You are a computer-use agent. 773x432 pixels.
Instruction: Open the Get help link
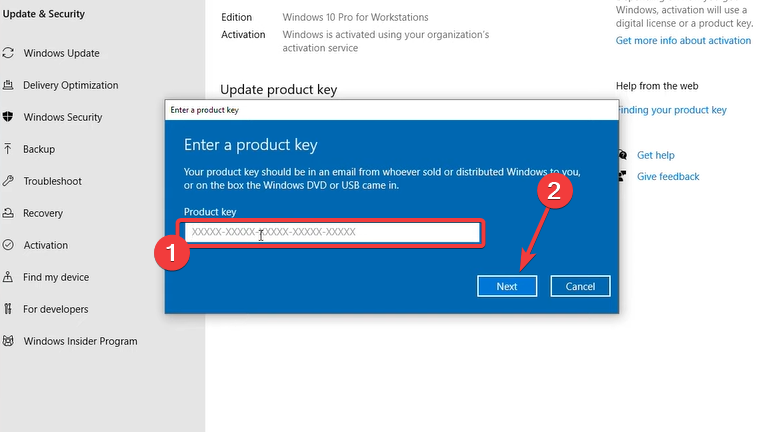tap(656, 155)
